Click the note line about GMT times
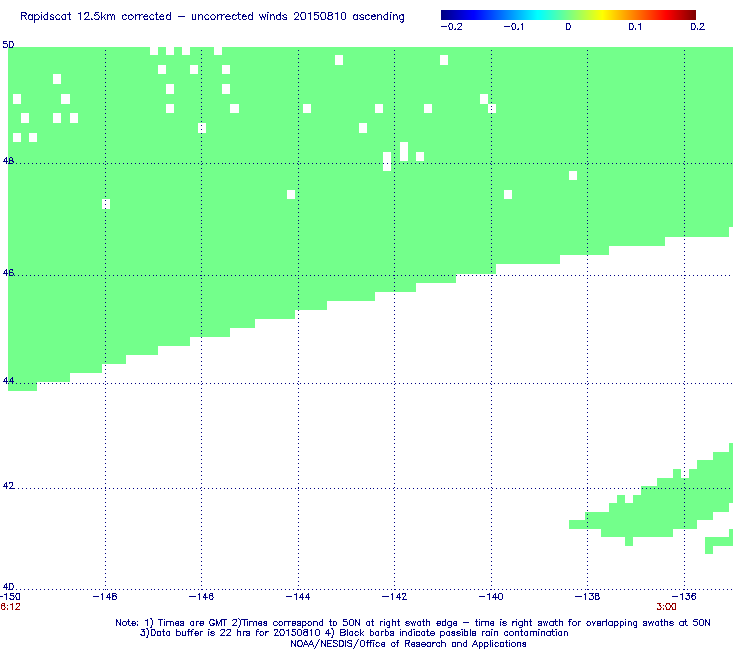Image resolution: width=740 pixels, height=650 pixels. [x=413, y=623]
